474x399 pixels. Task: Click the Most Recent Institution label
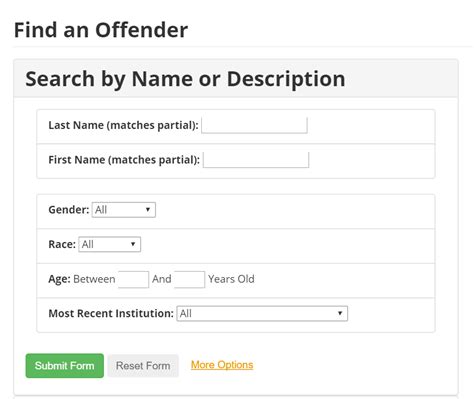point(111,314)
